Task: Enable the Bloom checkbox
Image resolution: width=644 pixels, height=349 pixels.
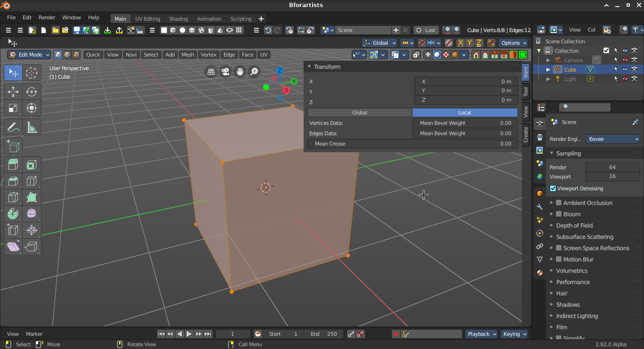Action: coord(559,214)
